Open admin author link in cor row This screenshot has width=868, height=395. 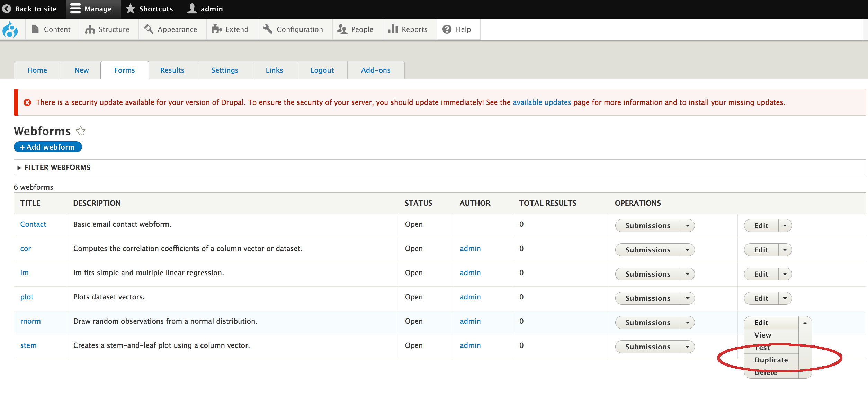(x=470, y=249)
